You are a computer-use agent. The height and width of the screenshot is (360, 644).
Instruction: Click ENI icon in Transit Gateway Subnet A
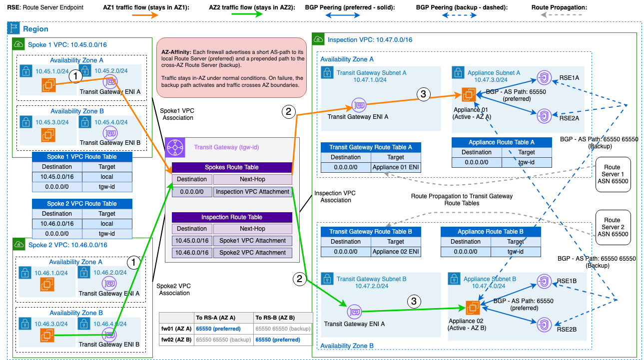(358, 105)
